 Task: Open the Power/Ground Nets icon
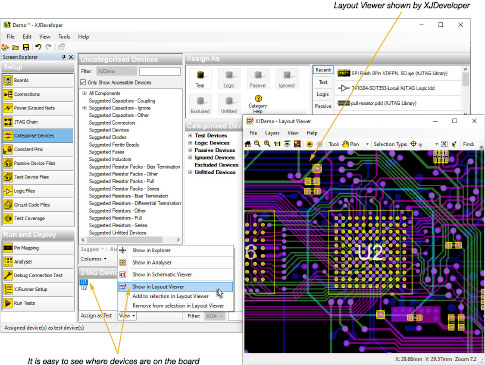pyautogui.click(x=8, y=108)
